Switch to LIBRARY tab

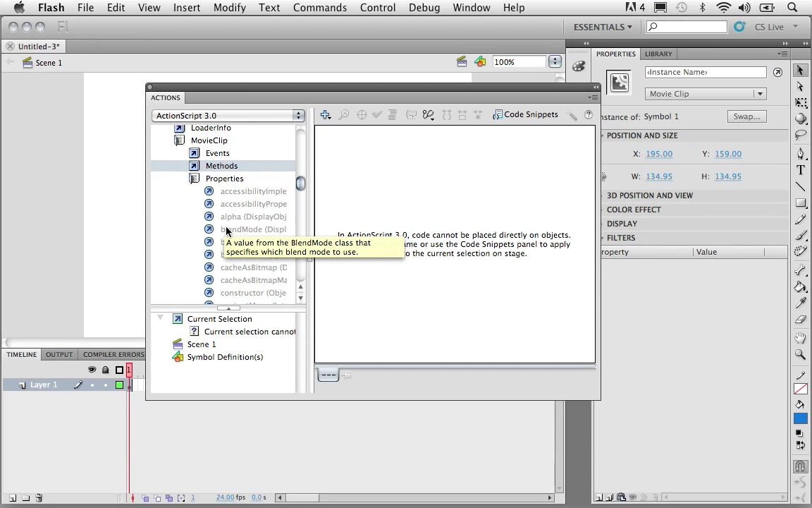(658, 54)
